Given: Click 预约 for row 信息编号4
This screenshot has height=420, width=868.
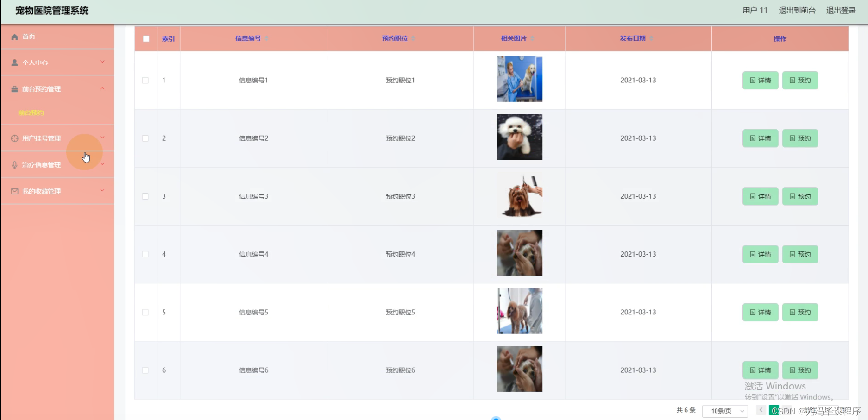Looking at the screenshot, I should (x=800, y=254).
